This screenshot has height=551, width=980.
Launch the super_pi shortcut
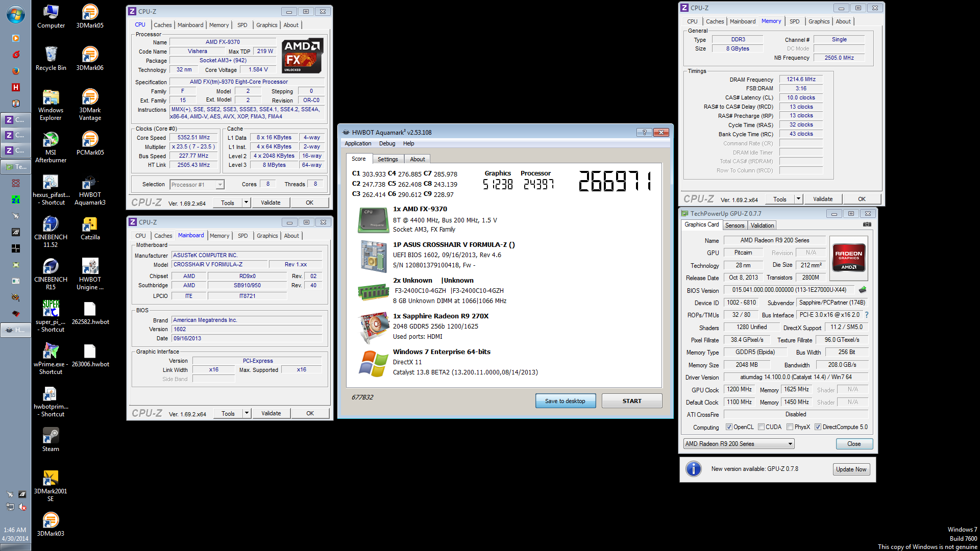tap(51, 316)
